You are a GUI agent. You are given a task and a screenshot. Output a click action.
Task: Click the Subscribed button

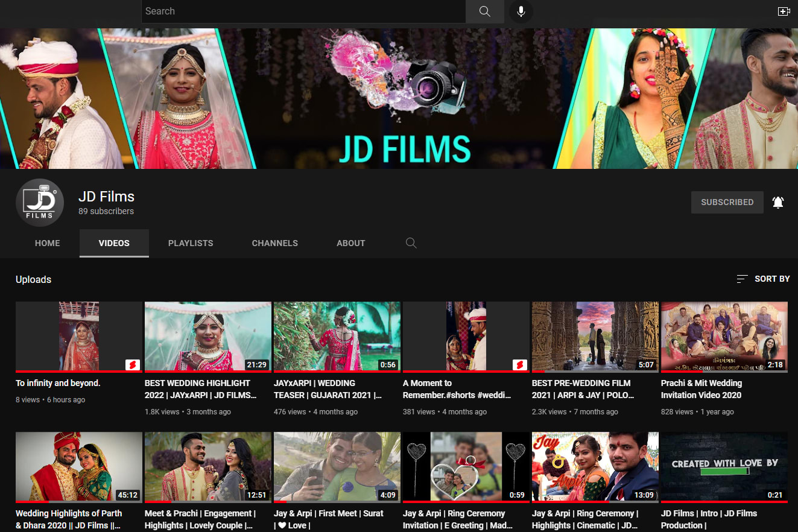(727, 203)
